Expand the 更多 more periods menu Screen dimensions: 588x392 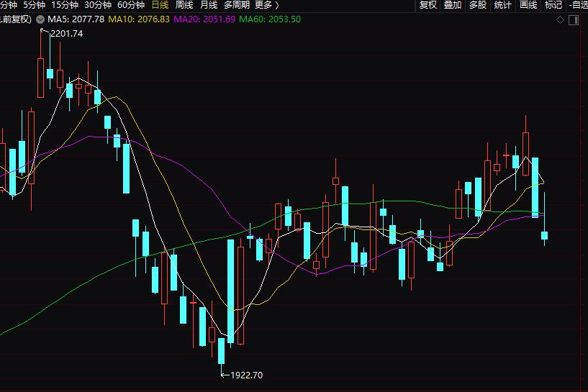(266, 5)
